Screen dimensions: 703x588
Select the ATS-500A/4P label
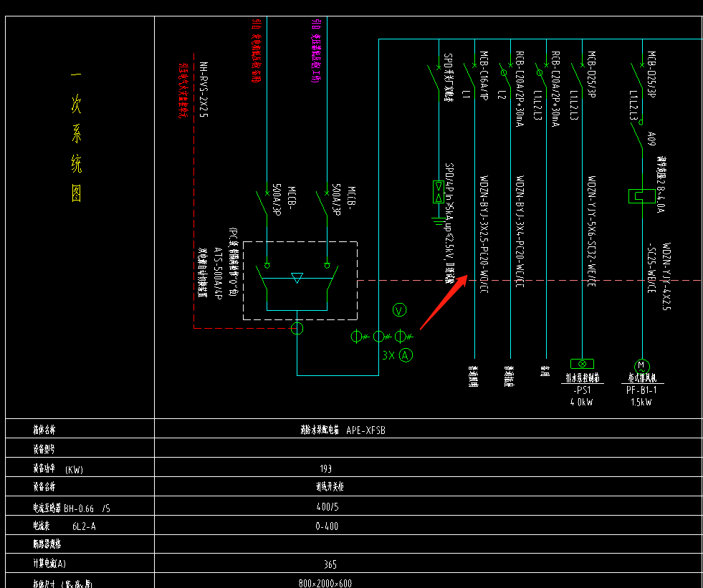click(x=219, y=272)
